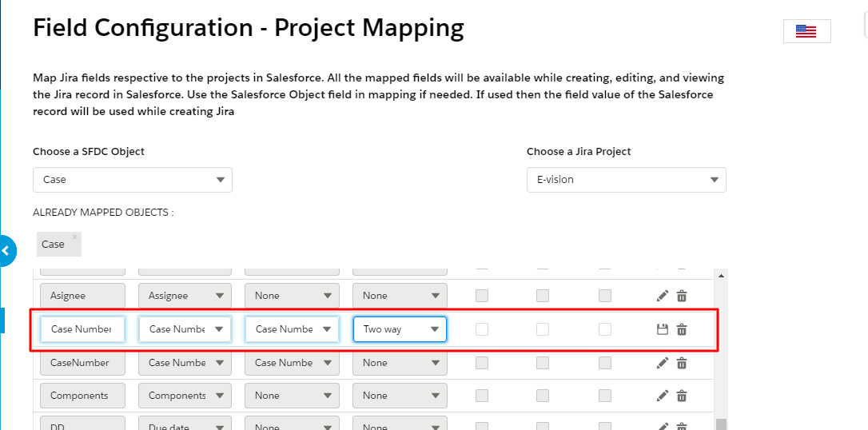The image size is (868, 430).
Task: Toggle middle checkbox in Two way row
Action: point(543,329)
